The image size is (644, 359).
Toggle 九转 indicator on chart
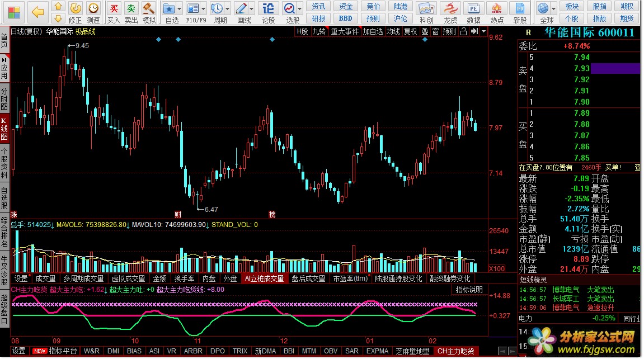click(x=319, y=31)
